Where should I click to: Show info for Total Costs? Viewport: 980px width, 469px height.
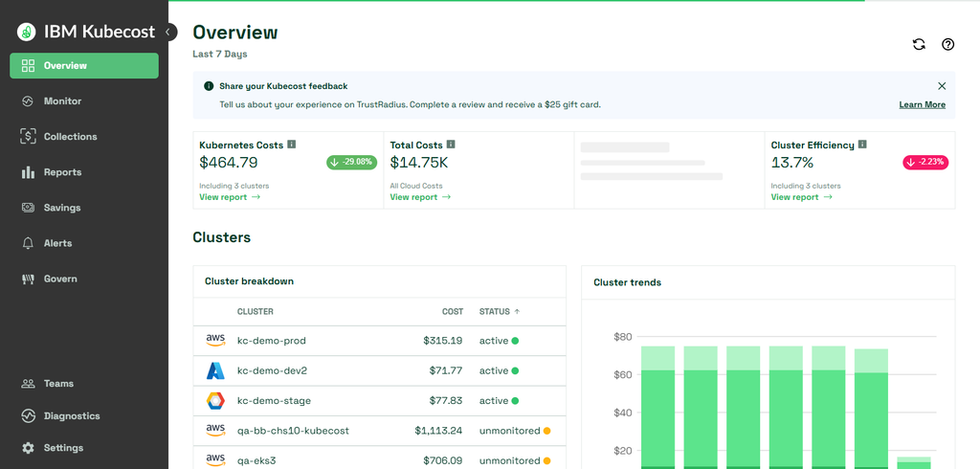click(x=452, y=145)
